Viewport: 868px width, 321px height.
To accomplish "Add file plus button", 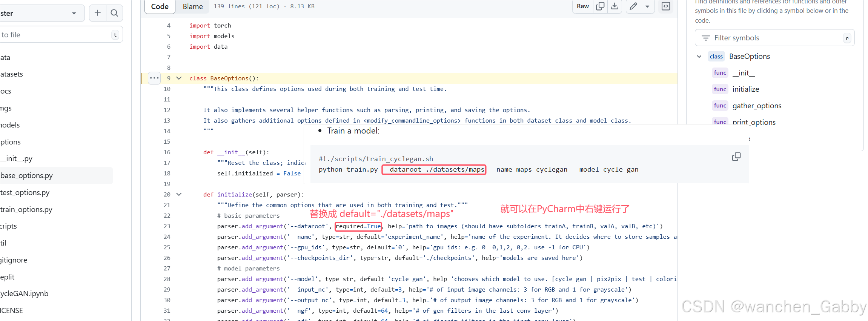I will (x=98, y=13).
